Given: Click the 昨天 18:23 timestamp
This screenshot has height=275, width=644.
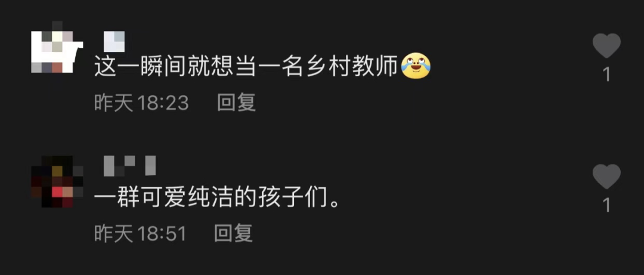Looking at the screenshot, I should point(141,103).
